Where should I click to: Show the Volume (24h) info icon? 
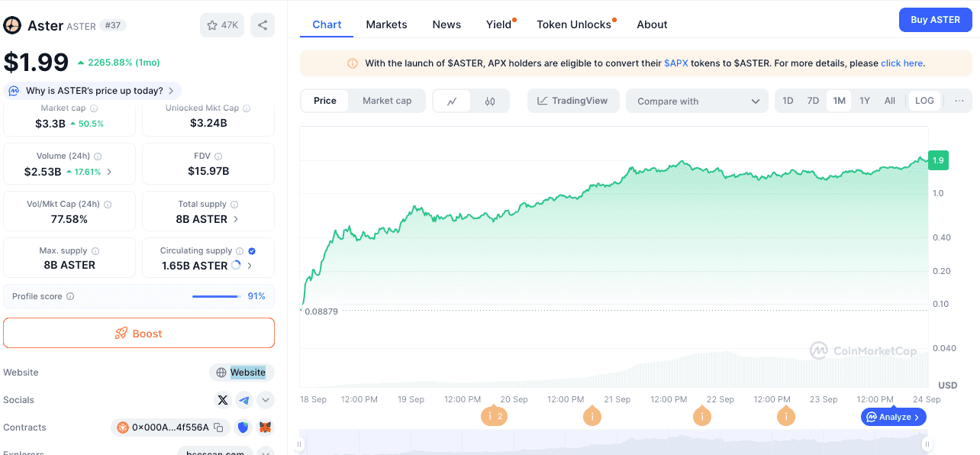(98, 156)
